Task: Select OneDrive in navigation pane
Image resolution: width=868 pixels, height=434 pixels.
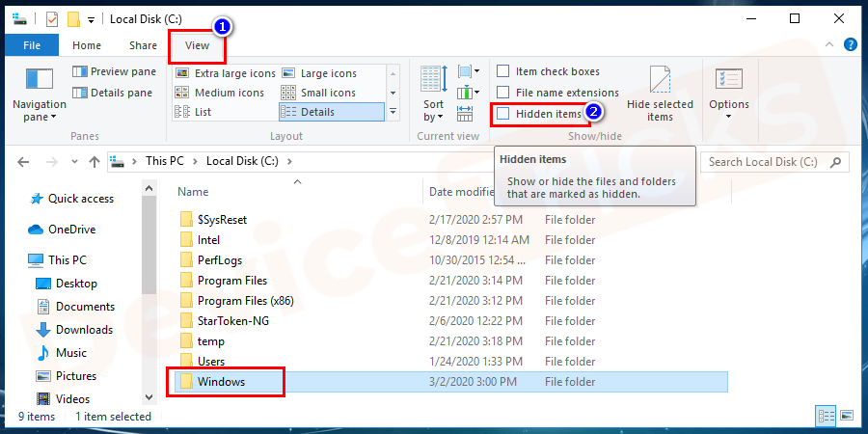Action: (x=62, y=230)
